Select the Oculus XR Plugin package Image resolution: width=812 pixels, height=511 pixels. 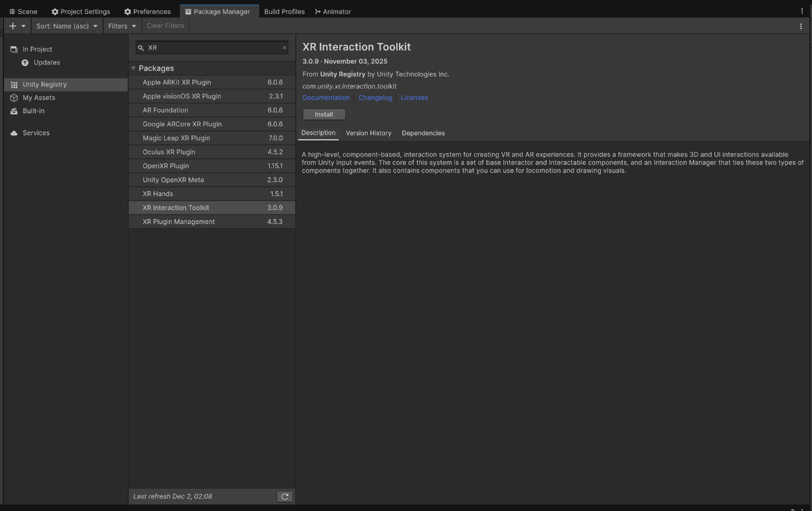[212, 152]
